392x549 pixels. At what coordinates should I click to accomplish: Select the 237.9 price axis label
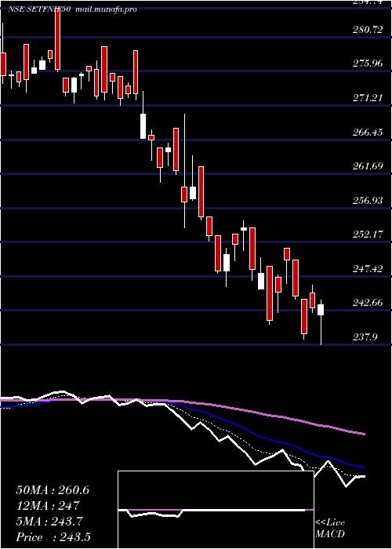point(365,336)
